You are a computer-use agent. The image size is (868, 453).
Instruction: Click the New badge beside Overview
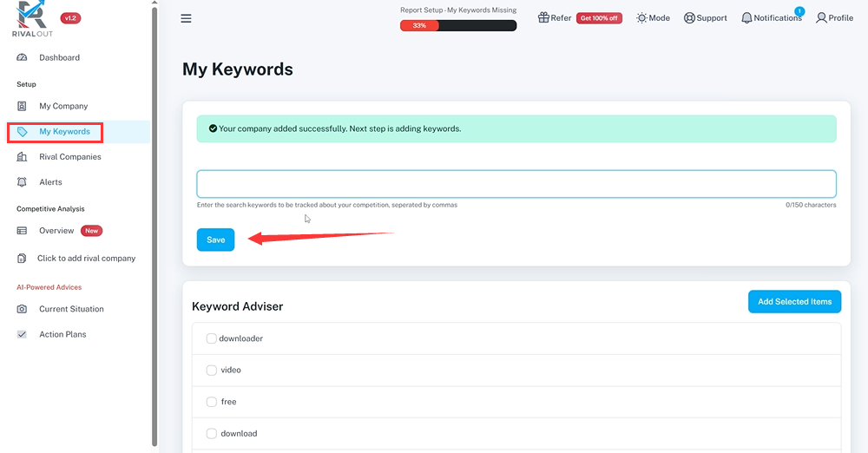(91, 231)
